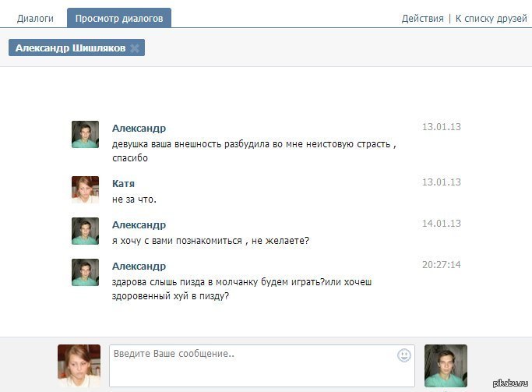Remove the Александр Шишляков filter with X
Screen dimensions: 532x392
[134, 48]
